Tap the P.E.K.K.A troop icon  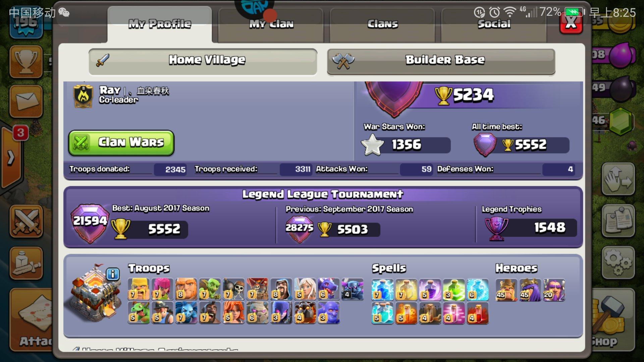353,289
